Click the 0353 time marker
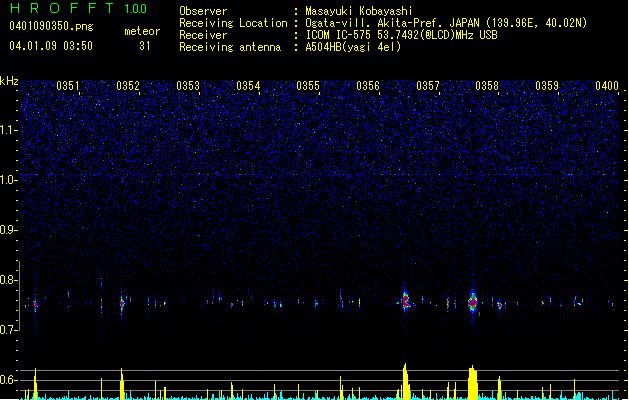The height and width of the screenshot is (400, 629). (188, 86)
